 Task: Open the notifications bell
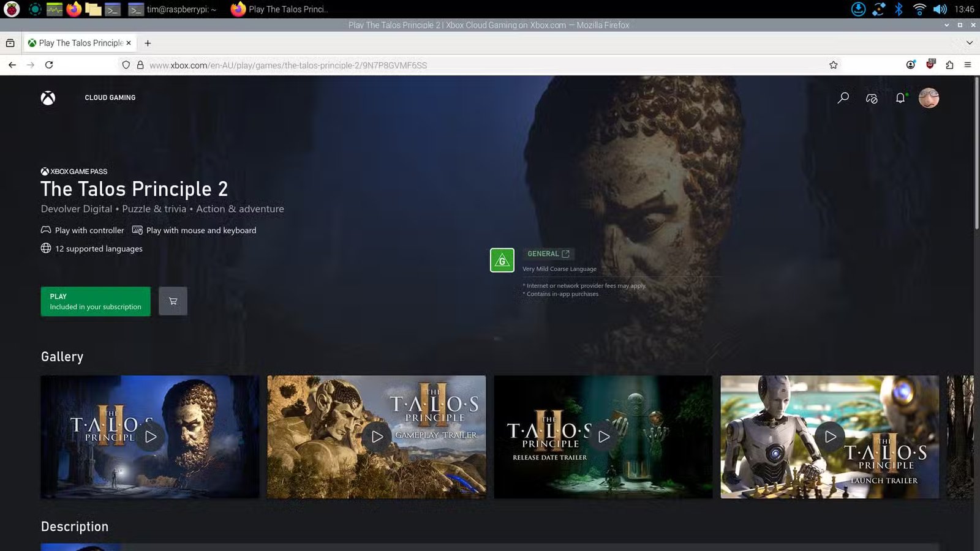899,97
